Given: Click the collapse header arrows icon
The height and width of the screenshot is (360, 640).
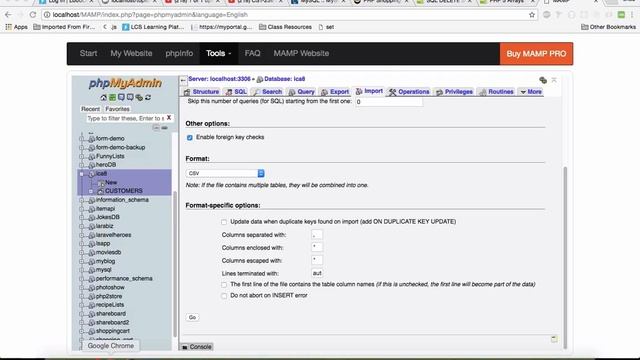Looking at the screenshot, I should tap(554, 80).
